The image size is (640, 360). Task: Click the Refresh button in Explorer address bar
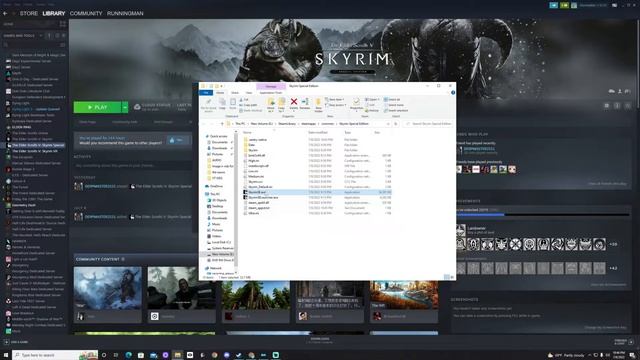[396, 124]
